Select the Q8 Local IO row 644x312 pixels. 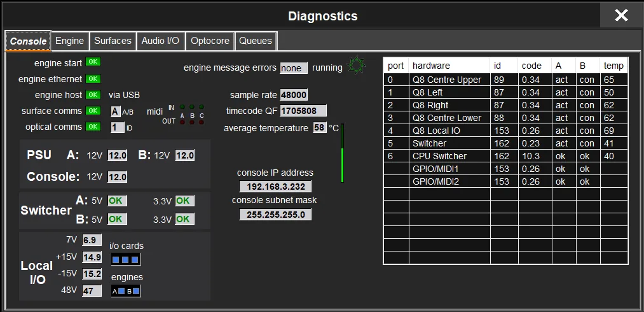coord(505,131)
